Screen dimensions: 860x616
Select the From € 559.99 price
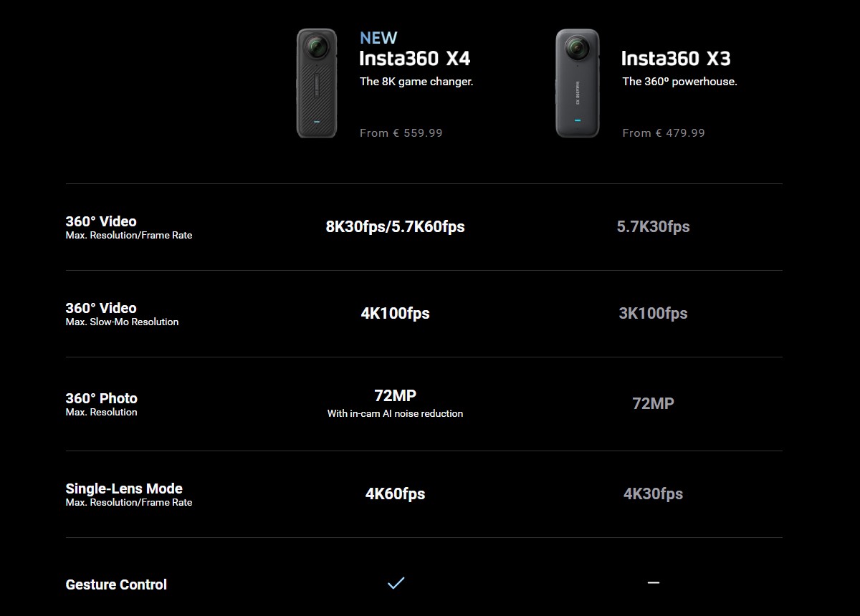pos(401,133)
